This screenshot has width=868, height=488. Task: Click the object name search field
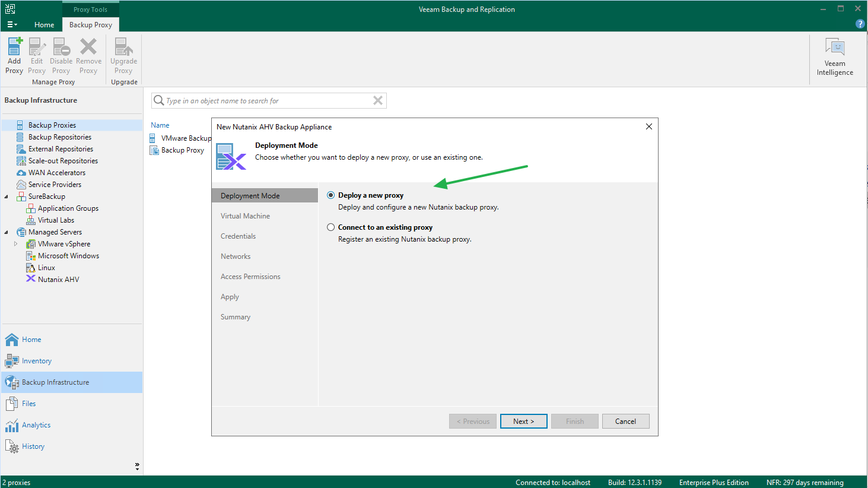pyautogui.click(x=268, y=101)
